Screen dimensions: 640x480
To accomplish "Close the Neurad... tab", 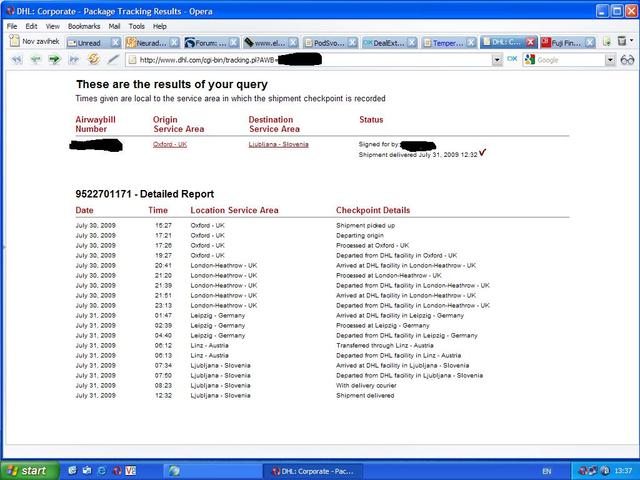I will coord(174,42).
